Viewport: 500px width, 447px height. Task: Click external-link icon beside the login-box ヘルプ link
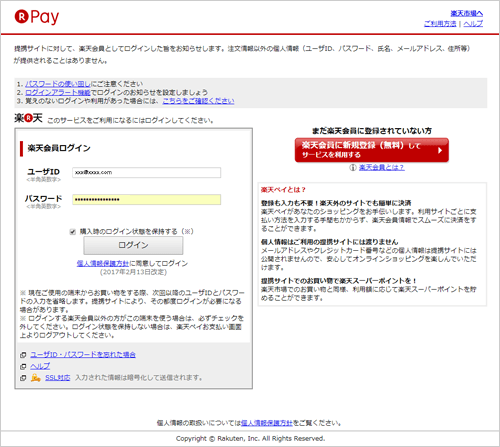point(23,366)
